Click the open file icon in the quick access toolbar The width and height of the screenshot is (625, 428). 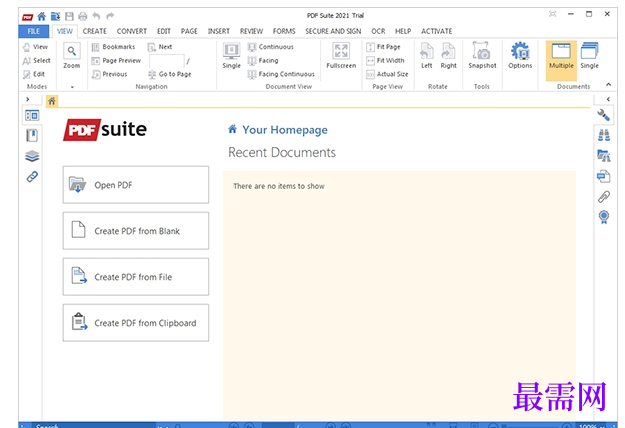(x=55, y=16)
